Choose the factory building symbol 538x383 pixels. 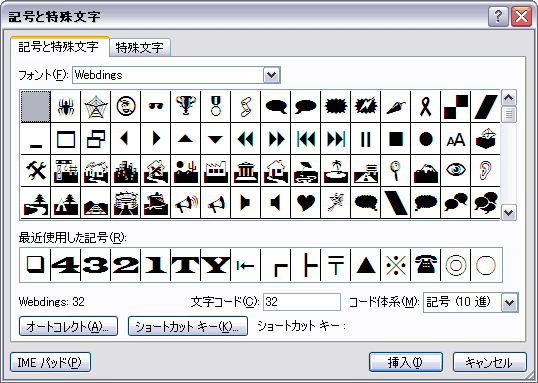[x=215, y=171]
